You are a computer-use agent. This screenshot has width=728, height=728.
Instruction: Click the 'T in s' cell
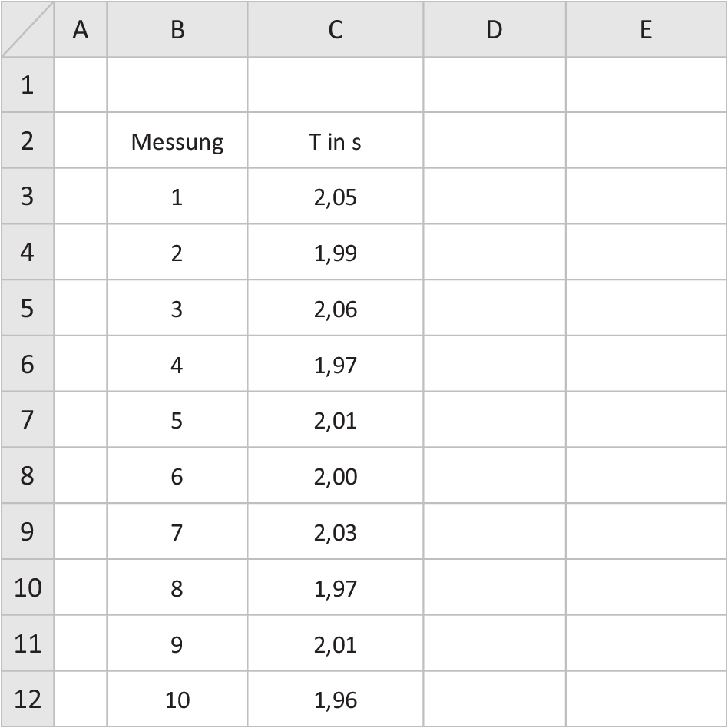336,141
